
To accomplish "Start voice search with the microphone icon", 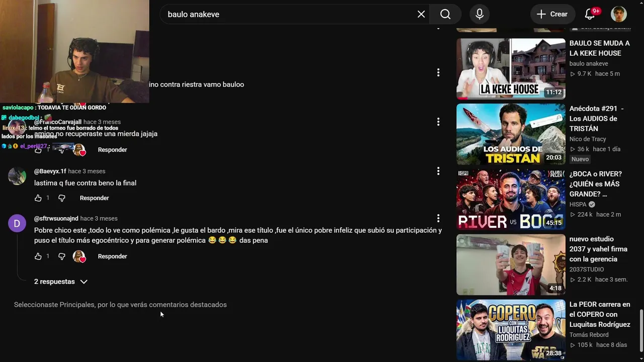I will point(479,14).
